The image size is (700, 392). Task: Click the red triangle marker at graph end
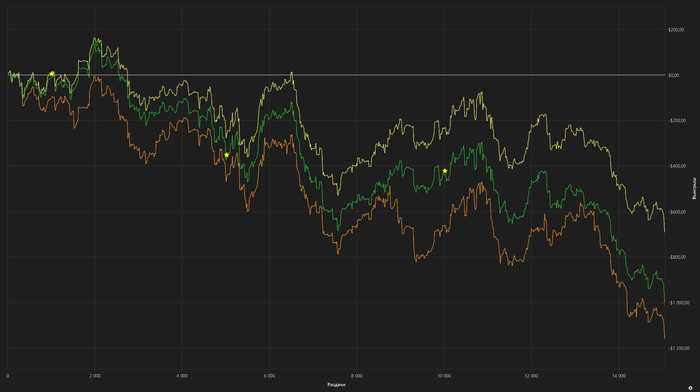coord(664,304)
